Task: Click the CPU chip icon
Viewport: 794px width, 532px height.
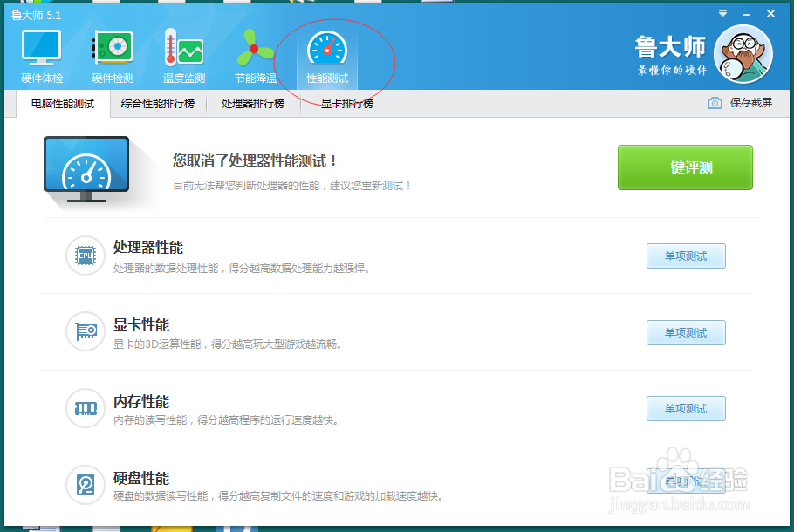Action: 86,256
